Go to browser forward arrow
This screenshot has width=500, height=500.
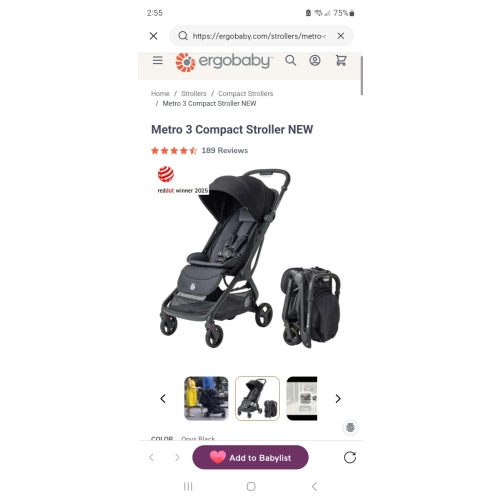(x=177, y=457)
